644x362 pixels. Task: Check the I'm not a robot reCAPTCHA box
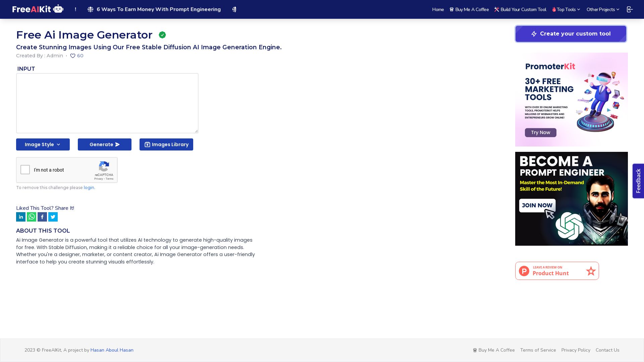[25, 170]
